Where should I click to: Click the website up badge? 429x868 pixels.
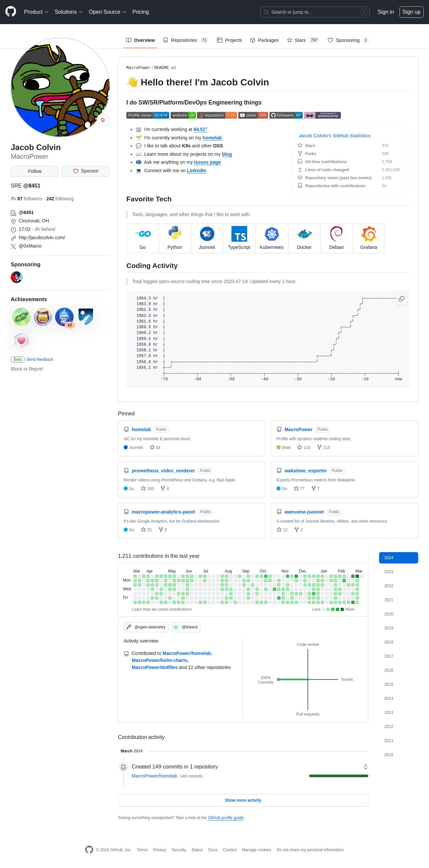pyautogui.click(x=183, y=115)
